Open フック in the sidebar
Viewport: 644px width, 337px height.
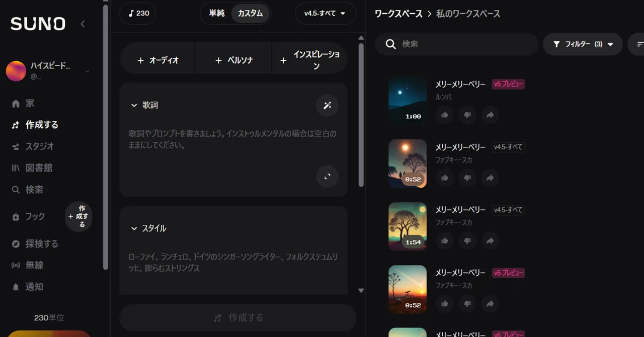pyautogui.click(x=28, y=216)
